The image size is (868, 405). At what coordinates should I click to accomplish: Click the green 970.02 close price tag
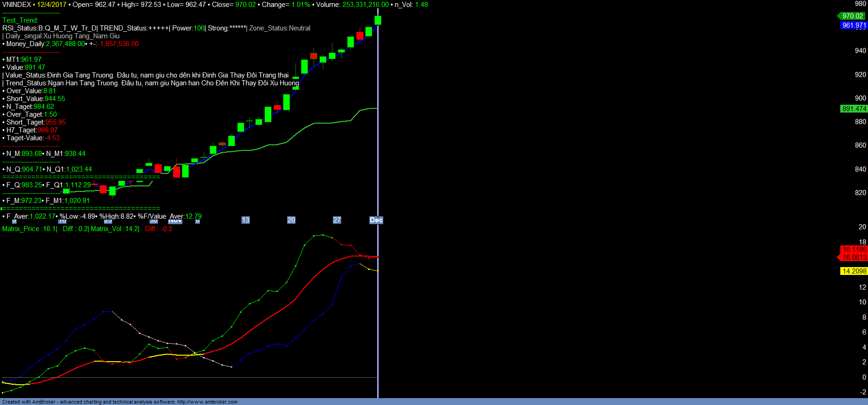pyautogui.click(x=852, y=16)
